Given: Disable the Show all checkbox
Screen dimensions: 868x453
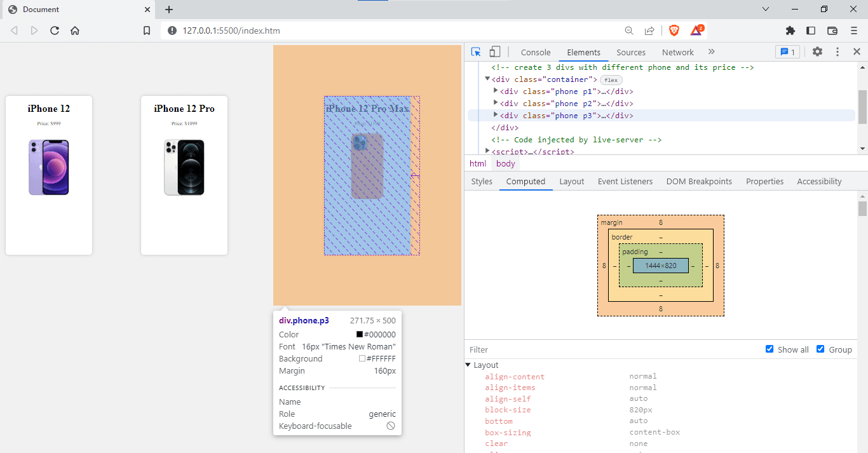Looking at the screenshot, I should pos(770,349).
